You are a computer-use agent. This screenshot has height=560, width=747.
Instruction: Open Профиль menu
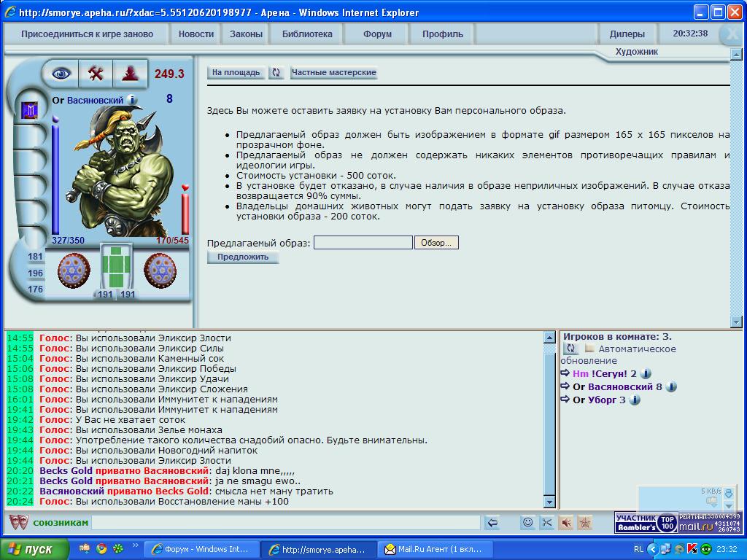point(443,34)
